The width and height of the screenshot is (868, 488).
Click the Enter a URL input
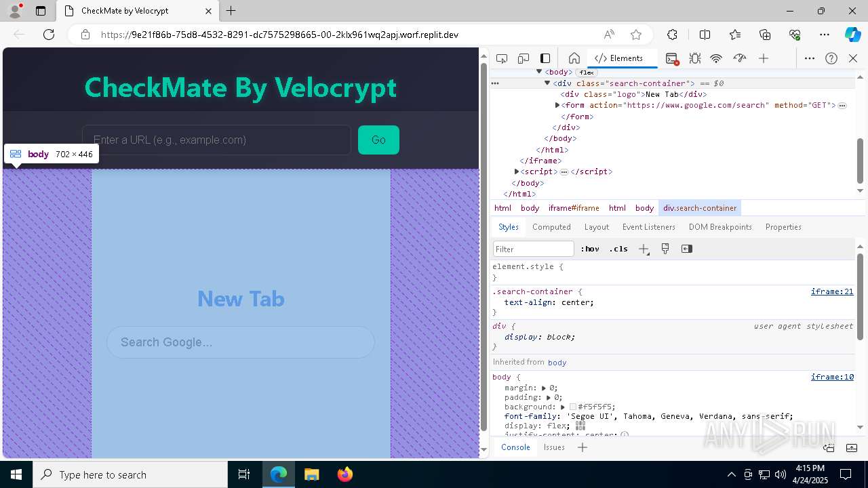(216, 140)
